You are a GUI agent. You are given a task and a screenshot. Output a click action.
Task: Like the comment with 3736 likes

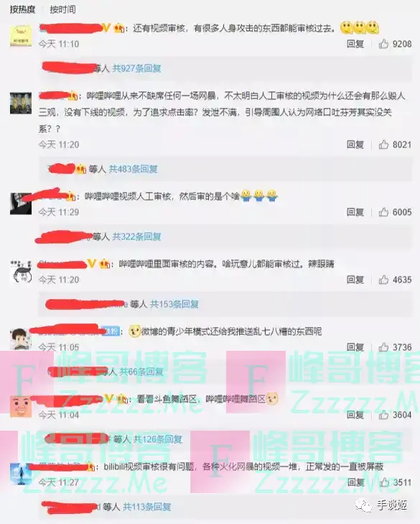click(383, 347)
